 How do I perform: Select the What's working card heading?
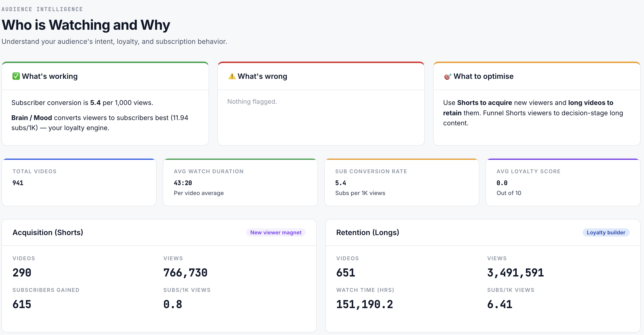[x=50, y=76]
